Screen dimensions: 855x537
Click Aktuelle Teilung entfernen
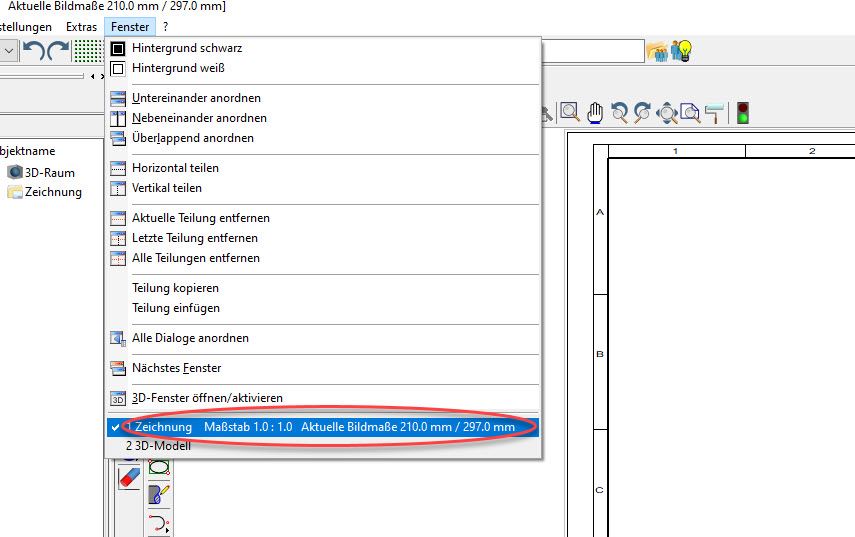point(323,218)
